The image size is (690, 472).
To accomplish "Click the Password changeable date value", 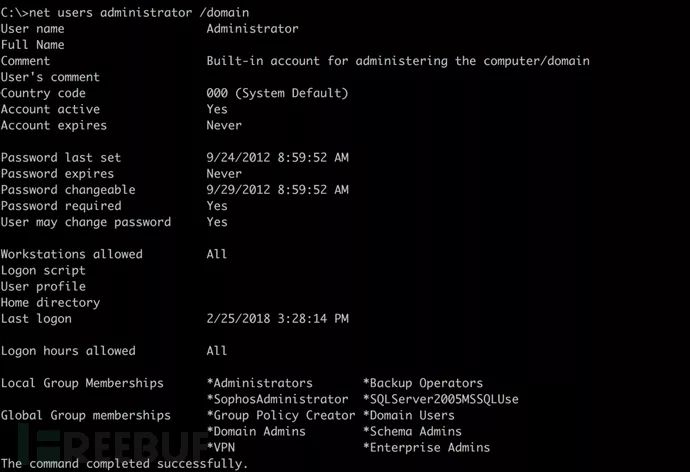I will point(277,190).
